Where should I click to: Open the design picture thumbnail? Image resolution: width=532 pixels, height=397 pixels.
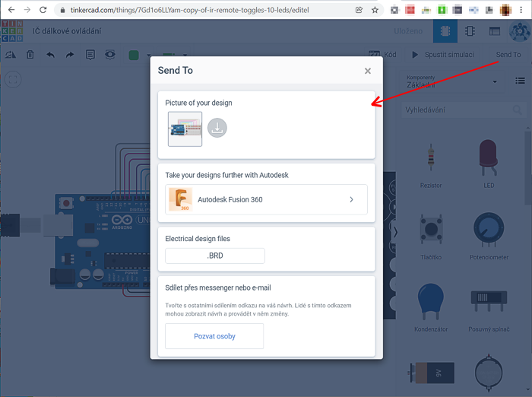(185, 129)
